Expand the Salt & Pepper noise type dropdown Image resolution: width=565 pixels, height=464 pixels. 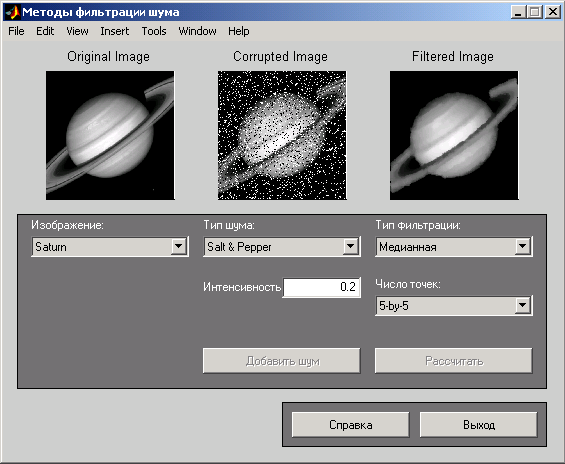point(350,247)
